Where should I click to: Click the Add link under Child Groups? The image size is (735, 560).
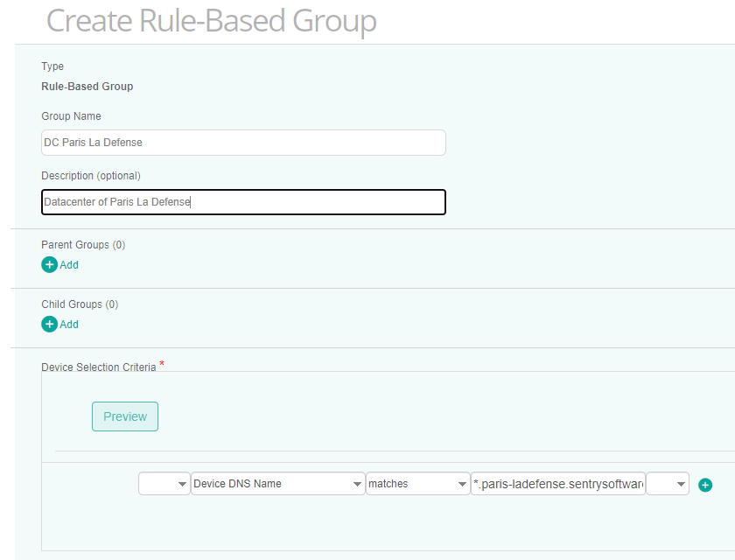(66, 324)
